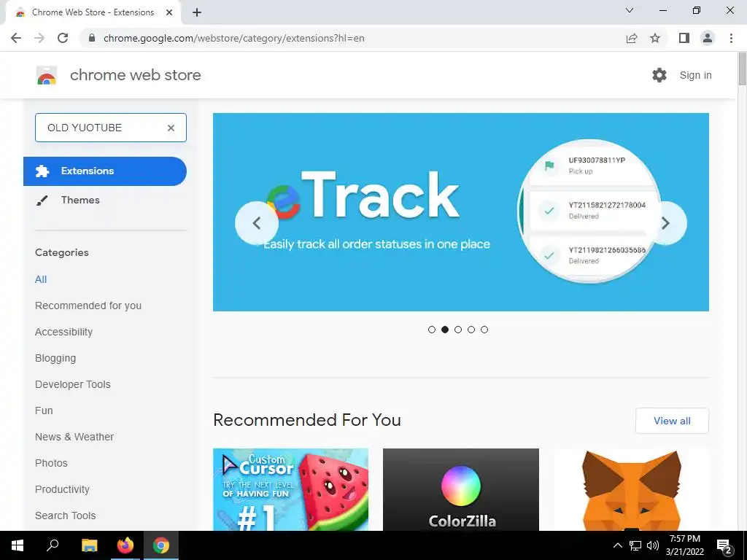747x560 pixels.
Task: Click Sign in link
Action: 695,75
